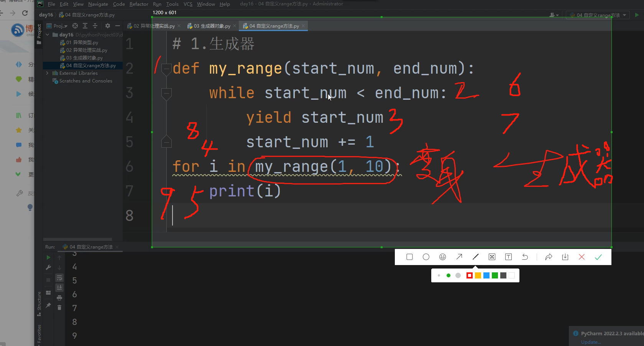Open the View menu
Viewport: 644px width, 346px height.
coord(78,4)
